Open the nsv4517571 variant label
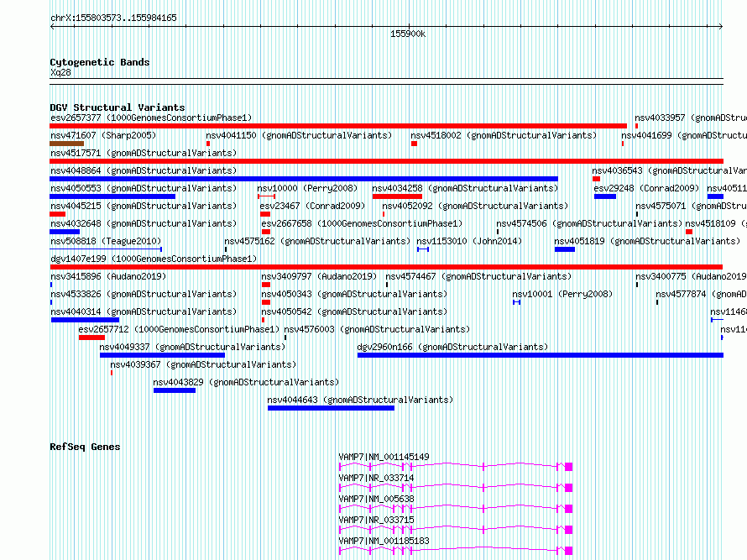The width and height of the screenshot is (747, 560). pyautogui.click(x=144, y=153)
